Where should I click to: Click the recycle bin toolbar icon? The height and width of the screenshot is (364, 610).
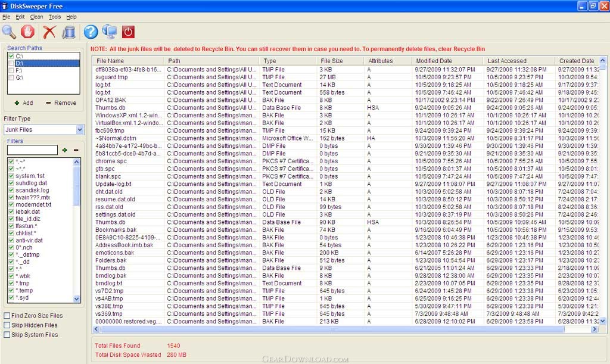(x=69, y=32)
